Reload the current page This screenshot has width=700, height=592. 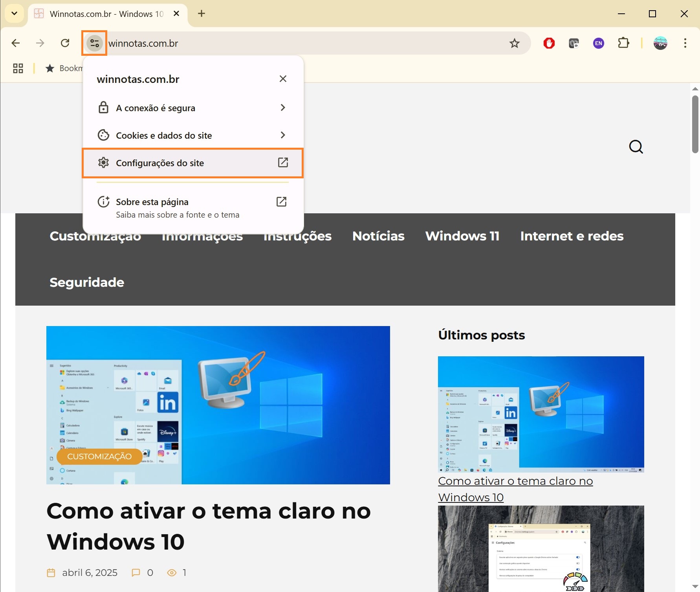point(65,43)
